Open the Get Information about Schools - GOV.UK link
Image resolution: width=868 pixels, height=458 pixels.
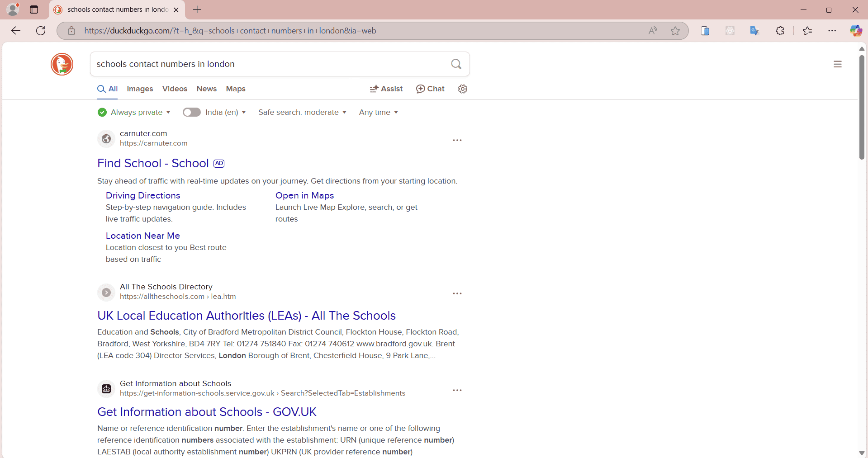click(x=207, y=412)
